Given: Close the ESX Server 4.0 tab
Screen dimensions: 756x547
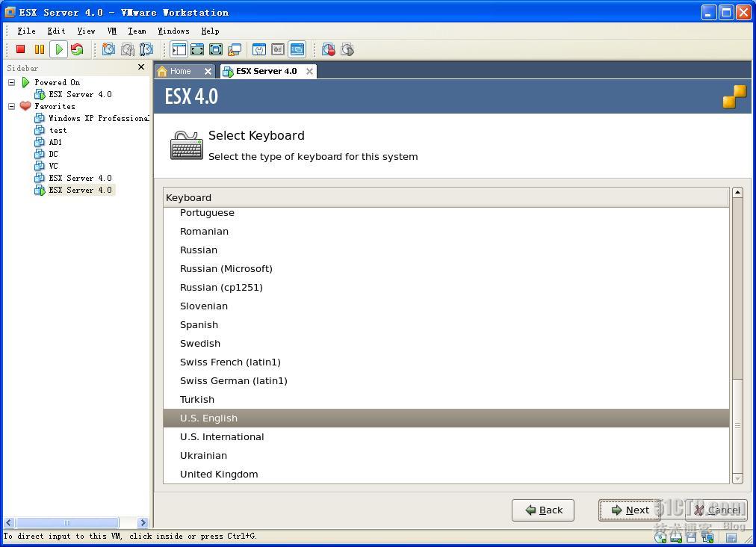Looking at the screenshot, I should click(x=309, y=72).
